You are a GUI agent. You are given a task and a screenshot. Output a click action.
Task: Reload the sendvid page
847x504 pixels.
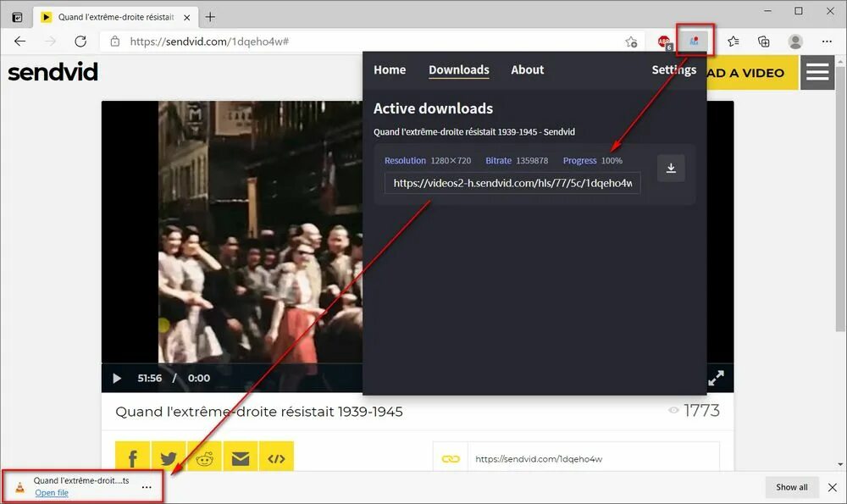(80, 41)
